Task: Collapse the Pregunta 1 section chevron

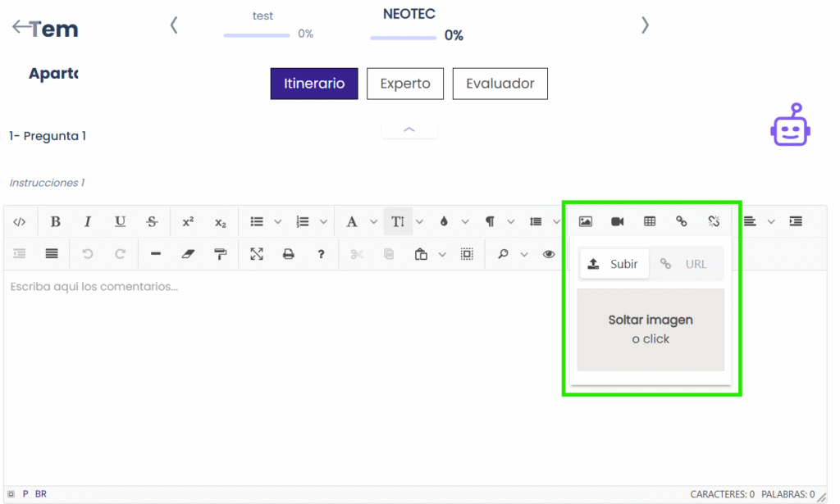Action: (x=409, y=129)
